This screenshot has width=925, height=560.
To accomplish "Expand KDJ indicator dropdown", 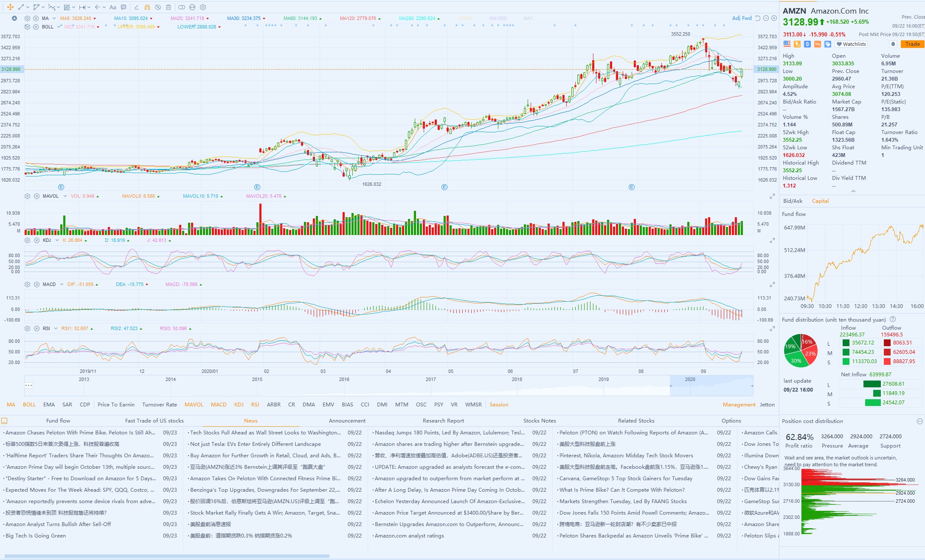I will [57, 240].
